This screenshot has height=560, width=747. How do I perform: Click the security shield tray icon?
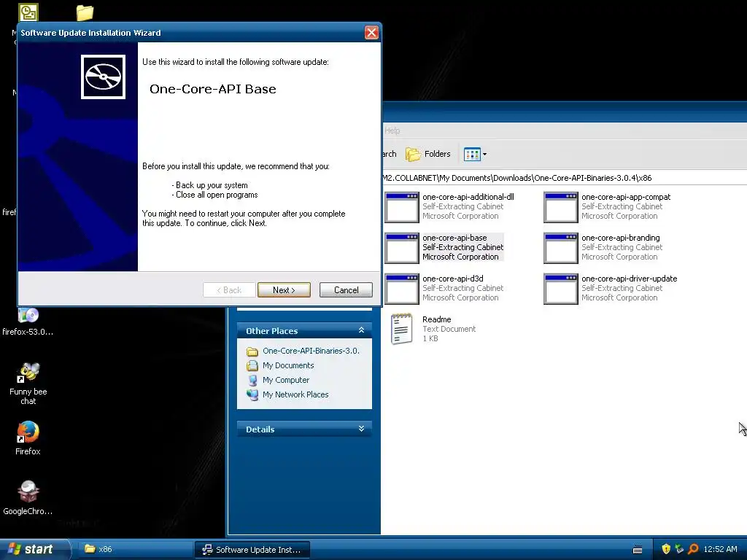[666, 549]
